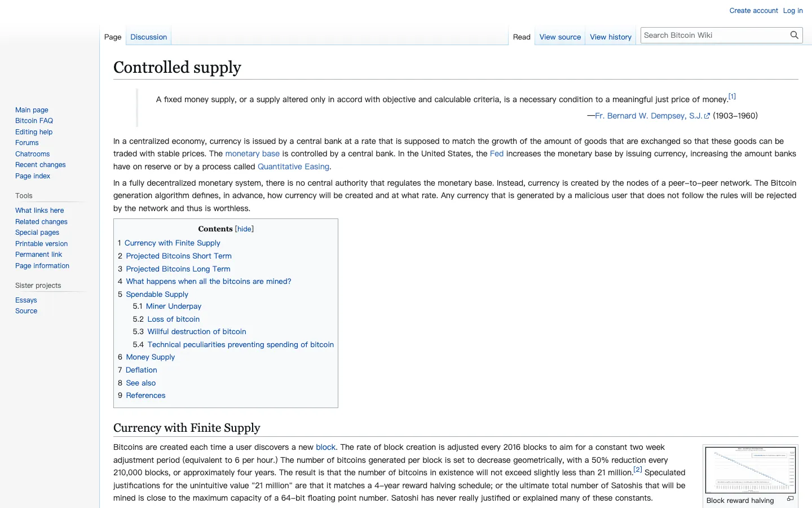Open Source under Sister projects
The width and height of the screenshot is (812, 508).
coord(26,311)
